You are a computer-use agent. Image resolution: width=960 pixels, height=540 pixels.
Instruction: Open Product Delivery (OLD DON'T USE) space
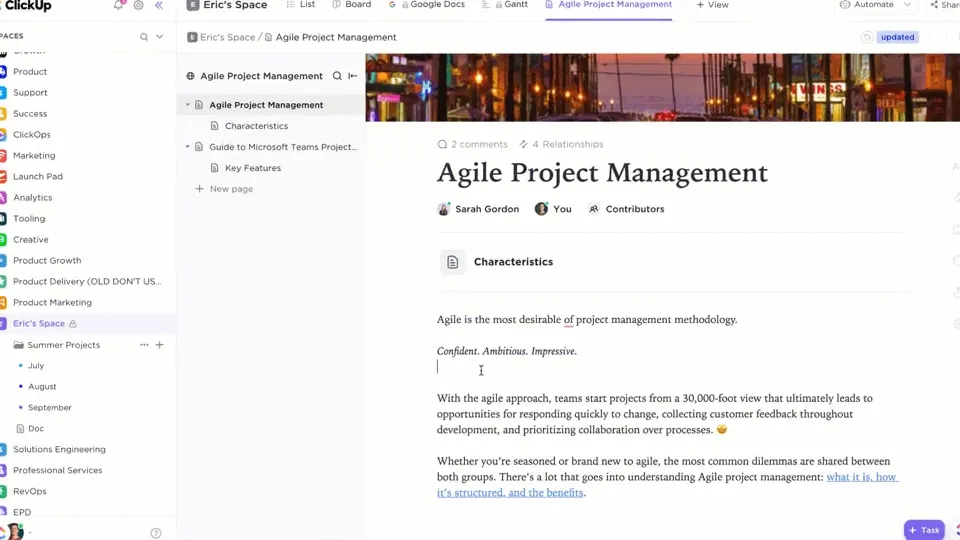(87, 282)
